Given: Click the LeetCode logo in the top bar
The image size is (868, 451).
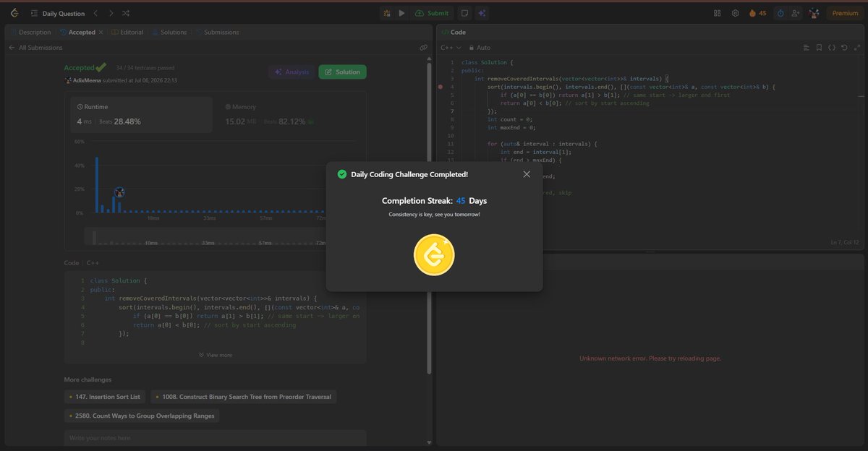Looking at the screenshot, I should [14, 13].
